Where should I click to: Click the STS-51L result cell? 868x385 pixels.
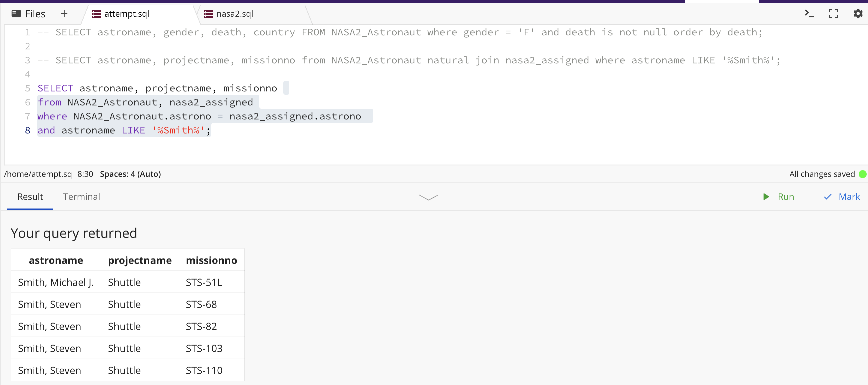204,282
